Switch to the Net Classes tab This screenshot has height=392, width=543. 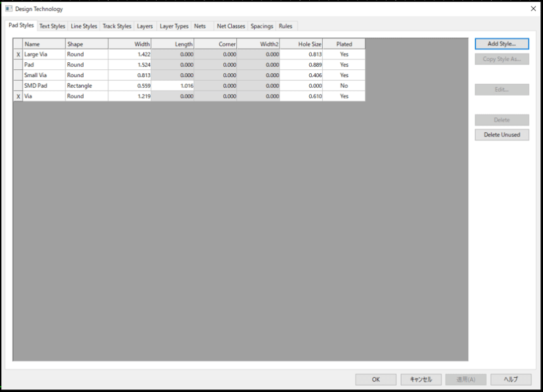[x=231, y=26]
